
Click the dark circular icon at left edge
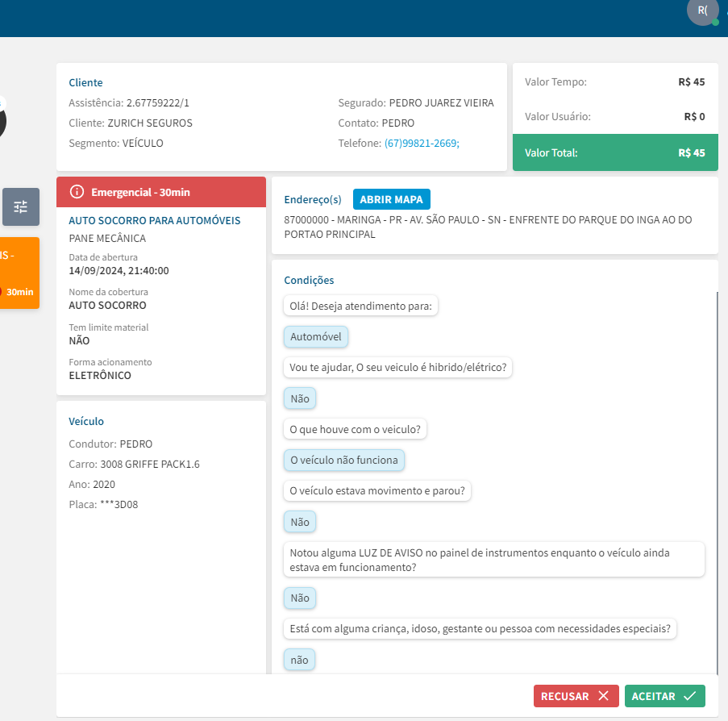(x=2, y=121)
